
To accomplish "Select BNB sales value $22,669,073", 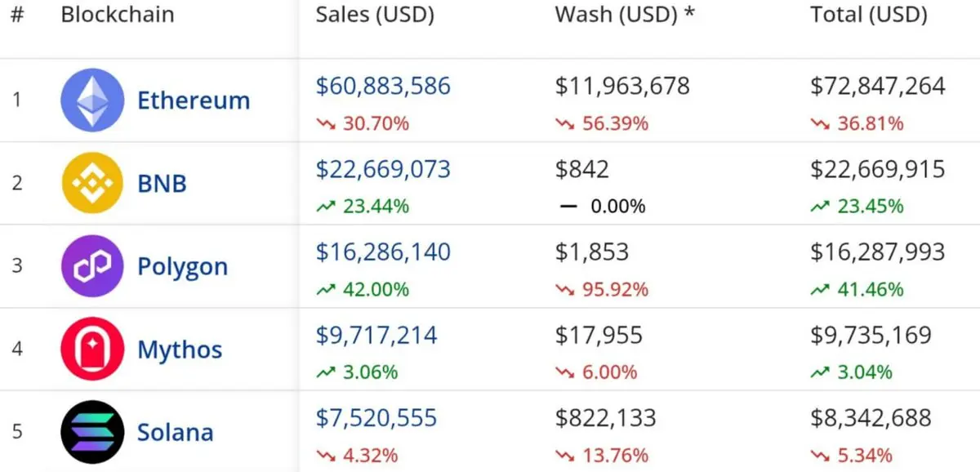I will coord(383,169).
